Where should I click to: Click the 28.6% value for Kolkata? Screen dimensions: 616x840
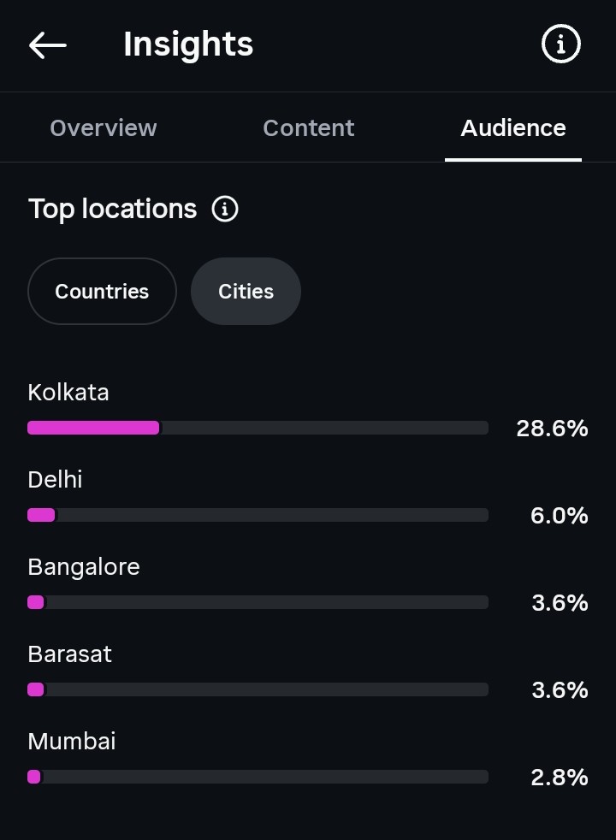[x=552, y=429]
